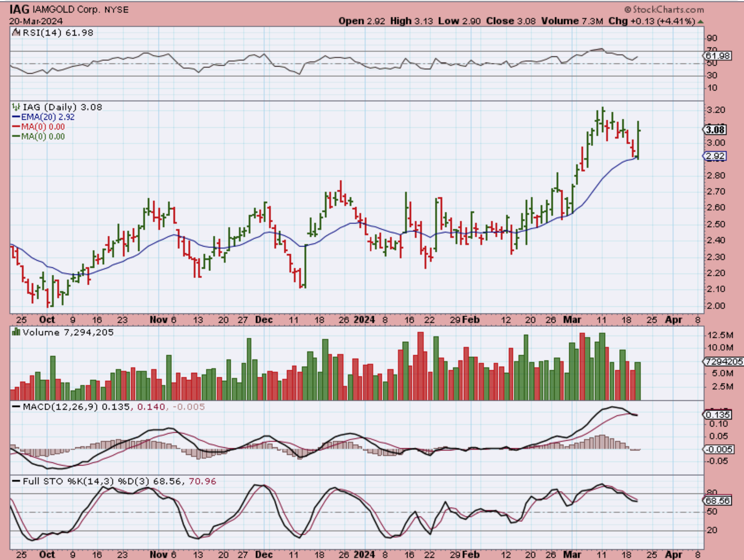The image size is (744, 560).
Task: Click 2024 on the price panel date axis
Action: (364, 319)
